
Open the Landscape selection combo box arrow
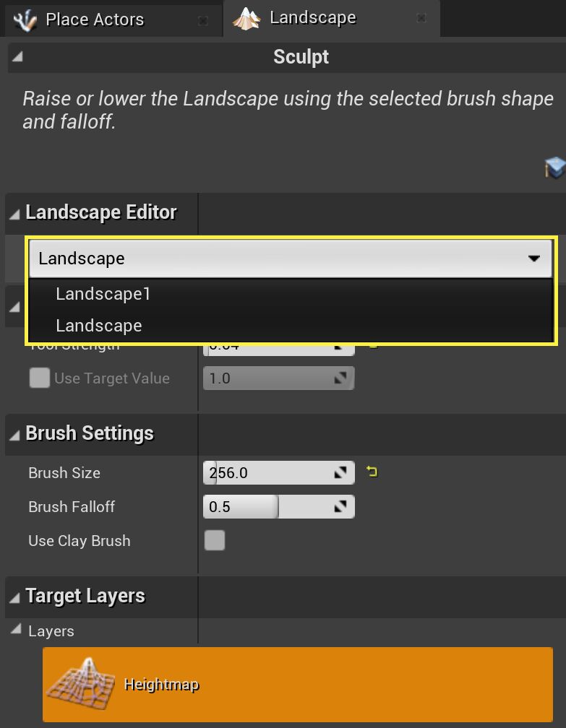(x=534, y=258)
